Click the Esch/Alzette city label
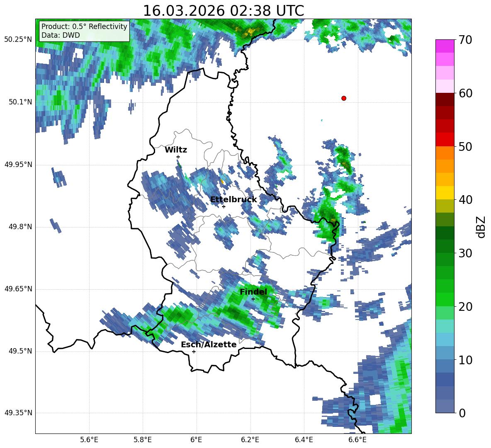491x448 pixels. tap(209, 344)
